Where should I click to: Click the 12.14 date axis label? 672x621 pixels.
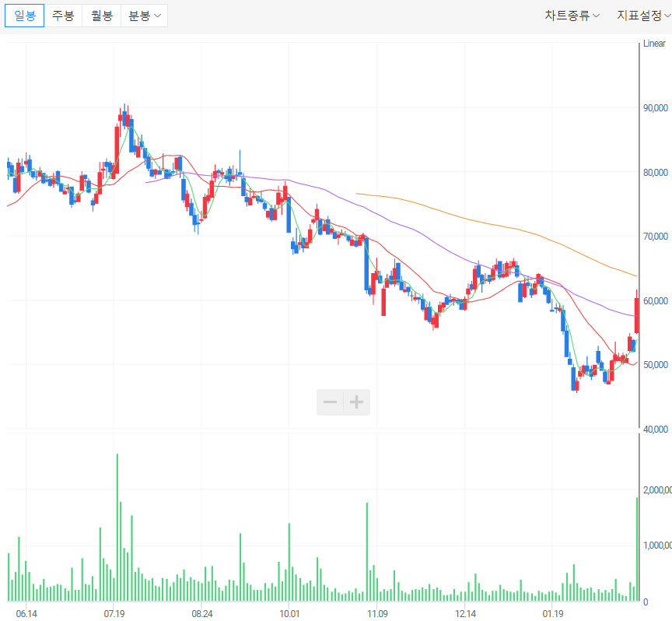pyautogui.click(x=465, y=614)
